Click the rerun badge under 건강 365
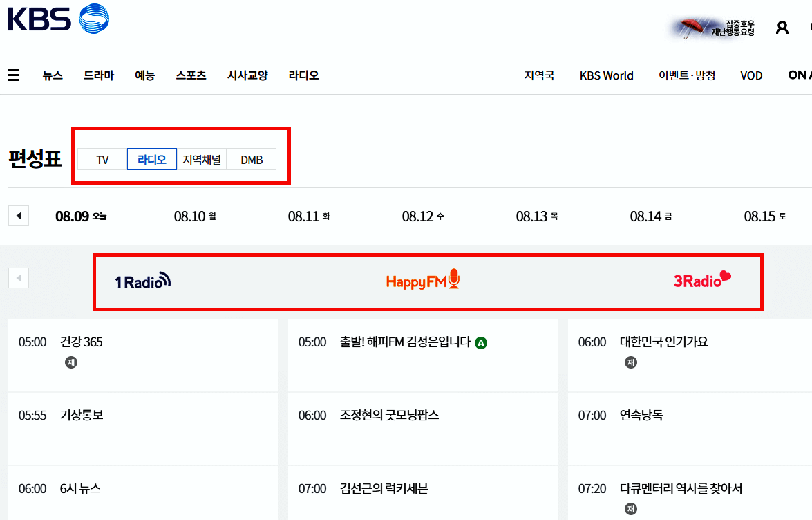The image size is (812, 520). (x=71, y=362)
